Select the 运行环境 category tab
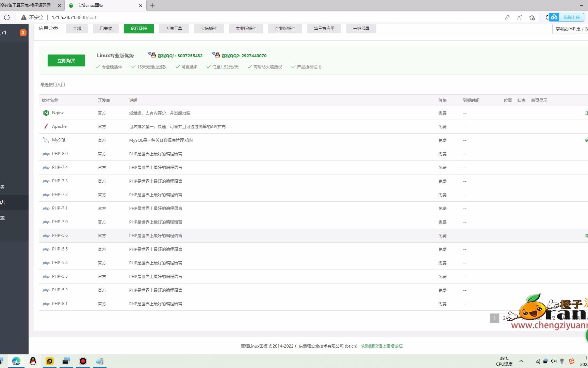Screen dimensions: 588x368 139,29
